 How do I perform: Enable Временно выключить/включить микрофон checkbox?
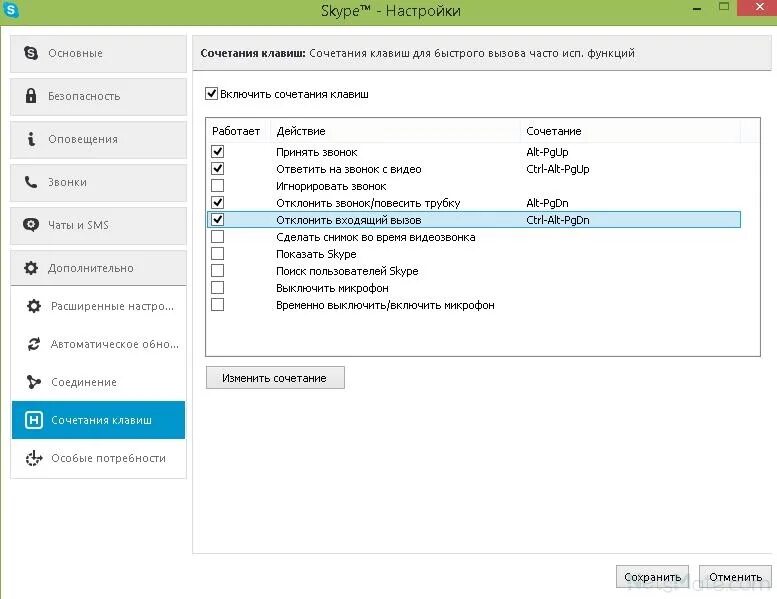coord(218,305)
